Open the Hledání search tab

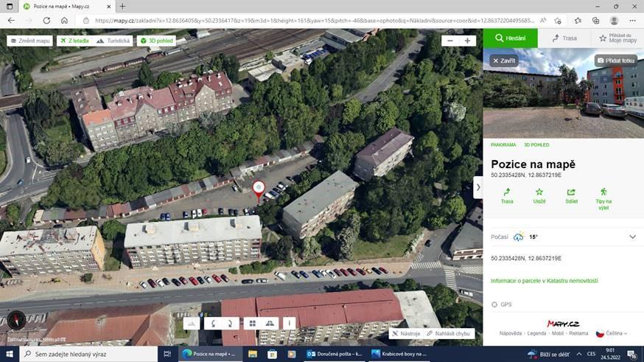point(510,38)
